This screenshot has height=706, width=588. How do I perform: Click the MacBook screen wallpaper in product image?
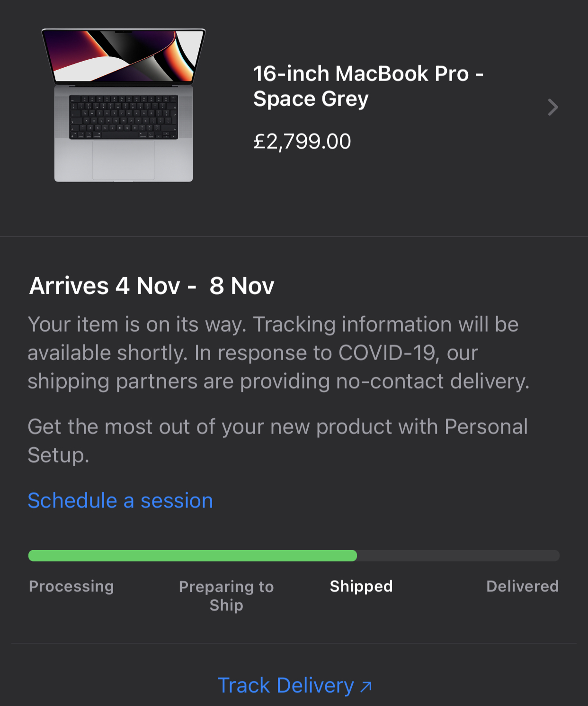pyautogui.click(x=124, y=56)
